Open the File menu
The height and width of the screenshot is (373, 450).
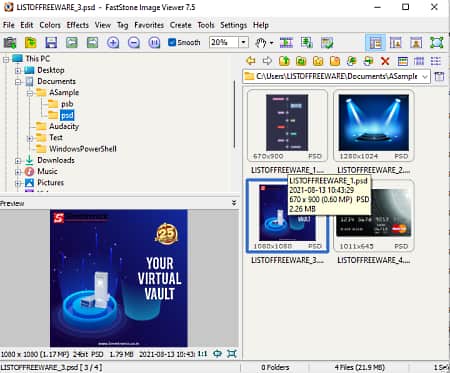tap(9, 25)
